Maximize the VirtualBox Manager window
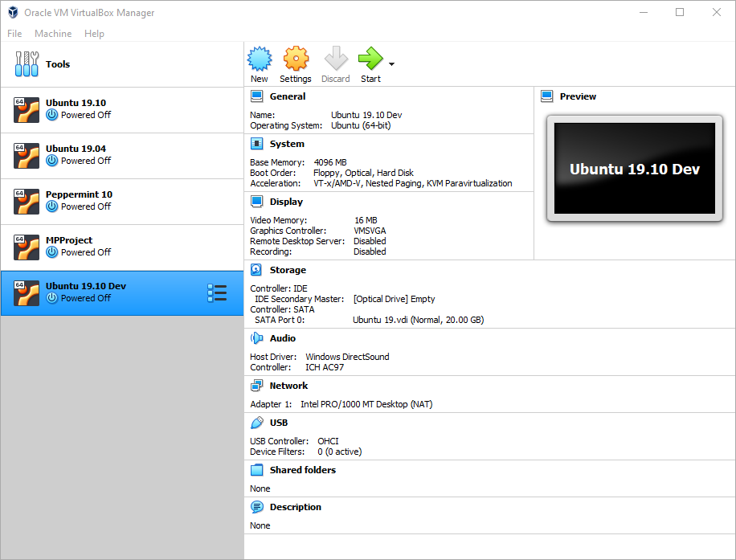Image resolution: width=736 pixels, height=560 pixels. [680, 12]
